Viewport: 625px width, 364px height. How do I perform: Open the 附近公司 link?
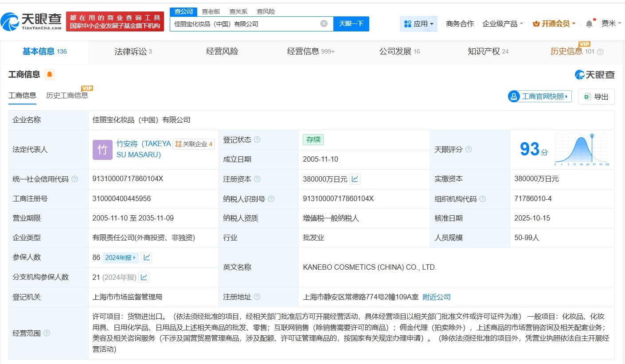click(437, 297)
